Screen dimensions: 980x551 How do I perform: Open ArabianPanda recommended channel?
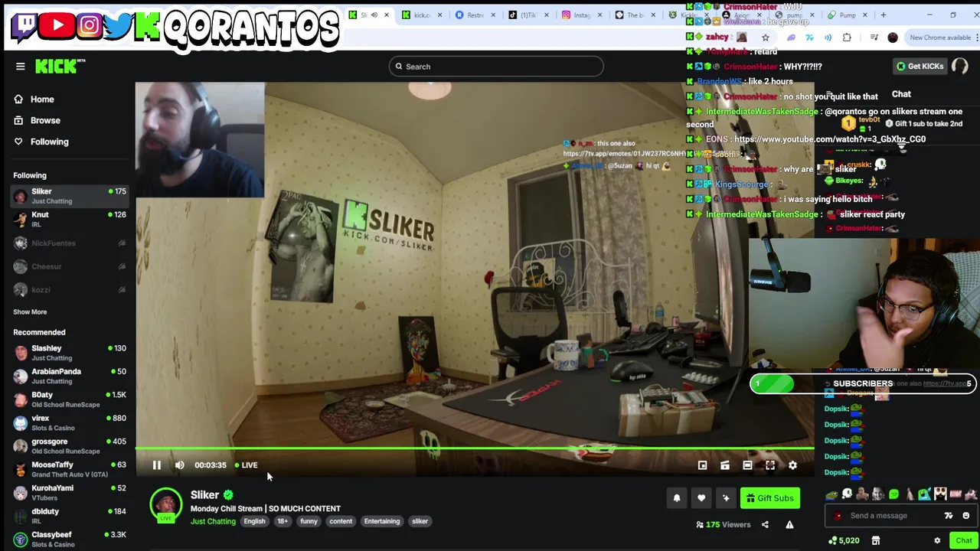pos(69,376)
